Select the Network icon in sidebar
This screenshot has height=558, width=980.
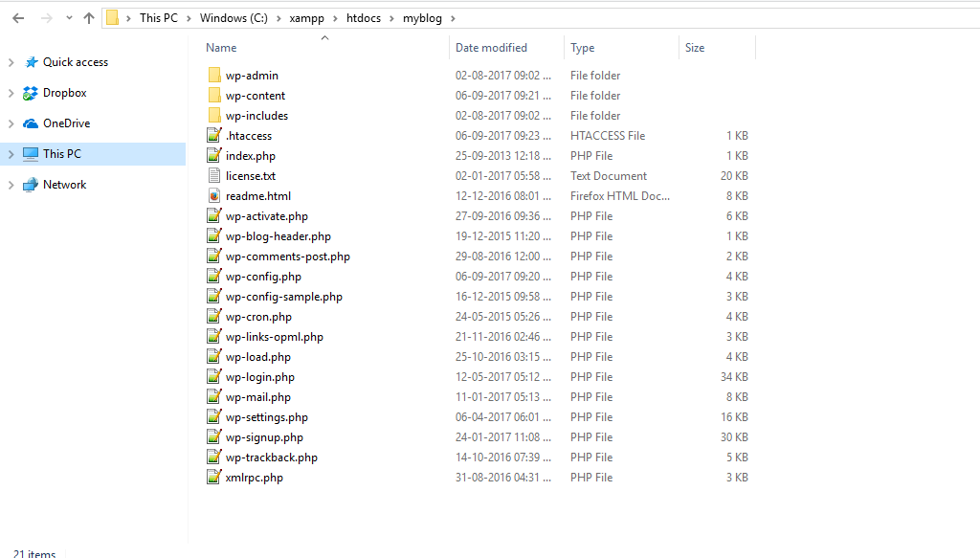pos(30,185)
